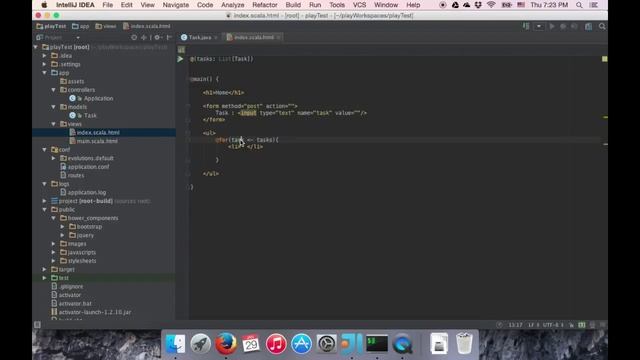
Task: Open Project Structure from toolbar
Action: [x=588, y=26]
